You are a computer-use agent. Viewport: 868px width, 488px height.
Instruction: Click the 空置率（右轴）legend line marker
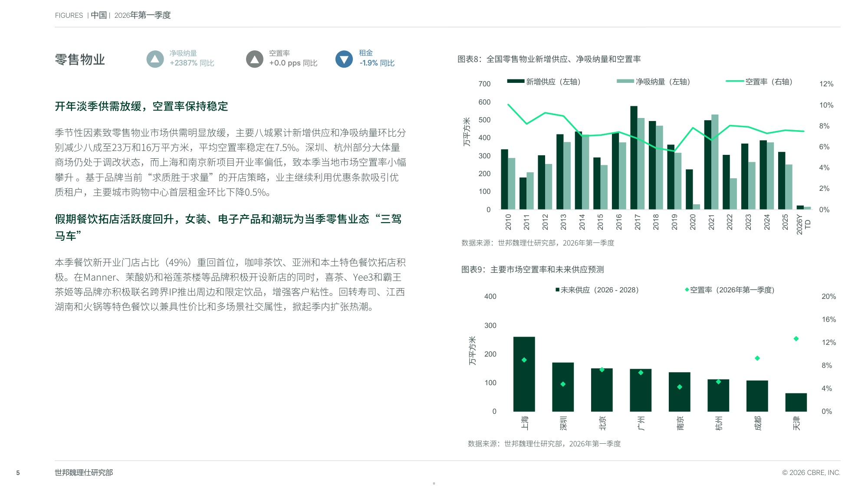click(x=735, y=81)
